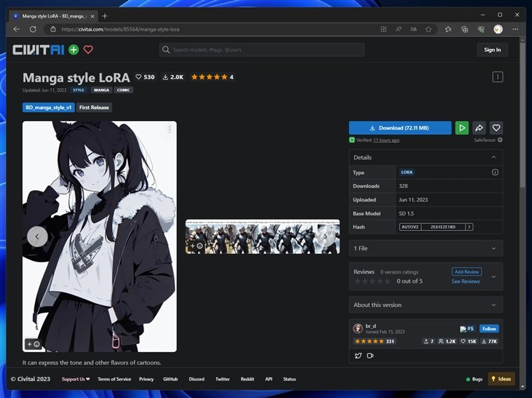
Task: Open the br_d creator profile
Action: (370, 326)
